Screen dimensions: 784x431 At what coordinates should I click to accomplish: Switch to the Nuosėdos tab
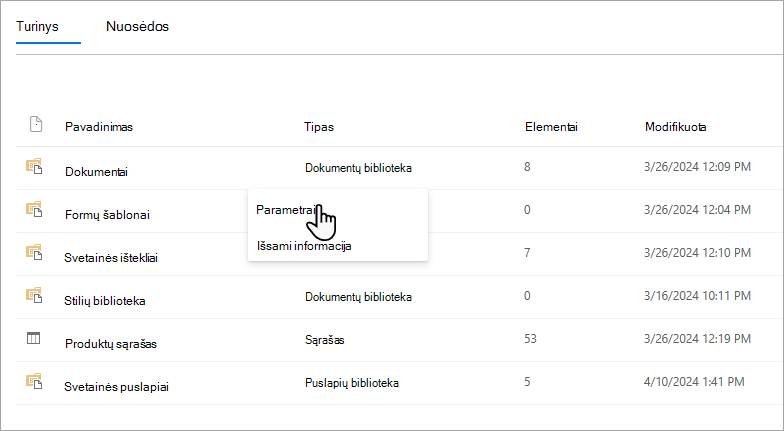138,26
